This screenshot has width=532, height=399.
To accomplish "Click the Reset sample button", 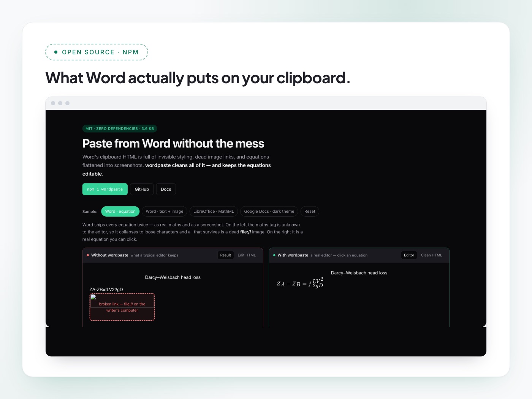I will (310, 211).
